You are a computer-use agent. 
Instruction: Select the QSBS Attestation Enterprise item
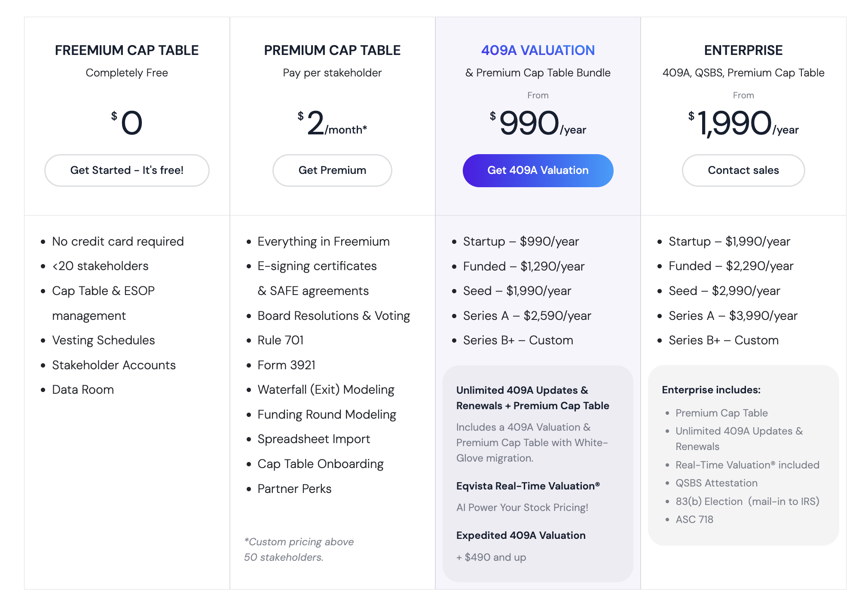coord(716,483)
